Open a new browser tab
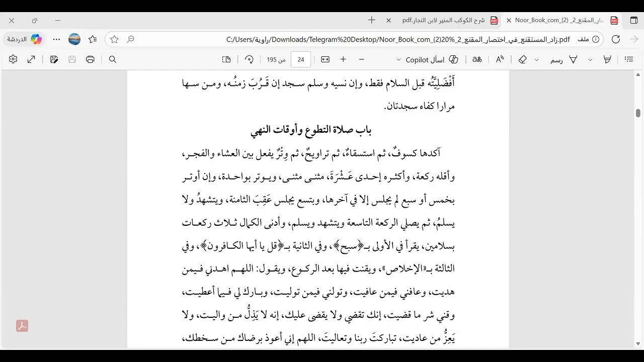644x362 pixels. coord(372,21)
